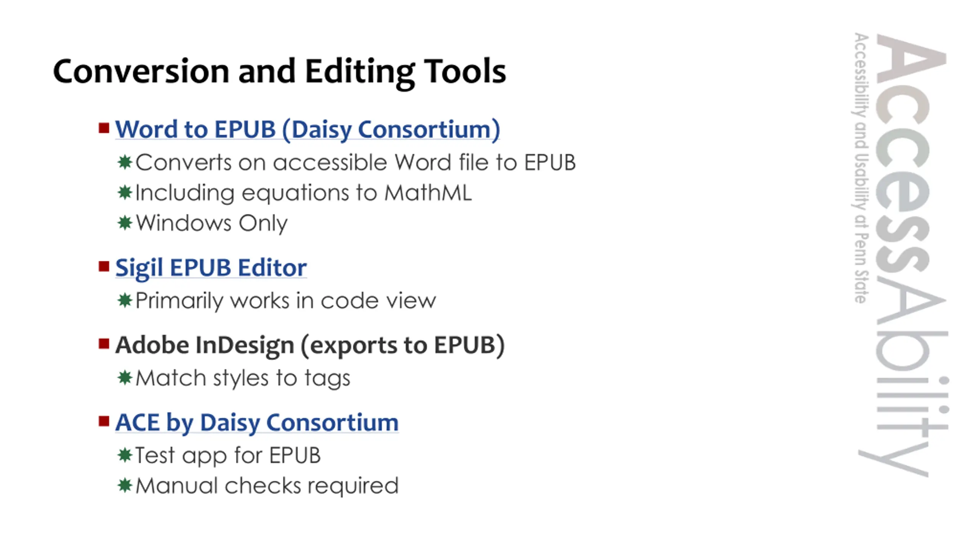The image size is (980, 551).
Task: Click the Adobe InDesign (exports to EPUB) heading
Action: [x=310, y=345]
